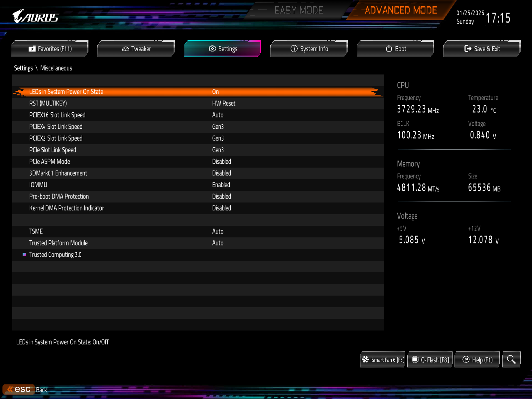Image resolution: width=532 pixels, height=399 pixels.
Task: Toggle IOMMU Enabled setting
Action: click(221, 185)
